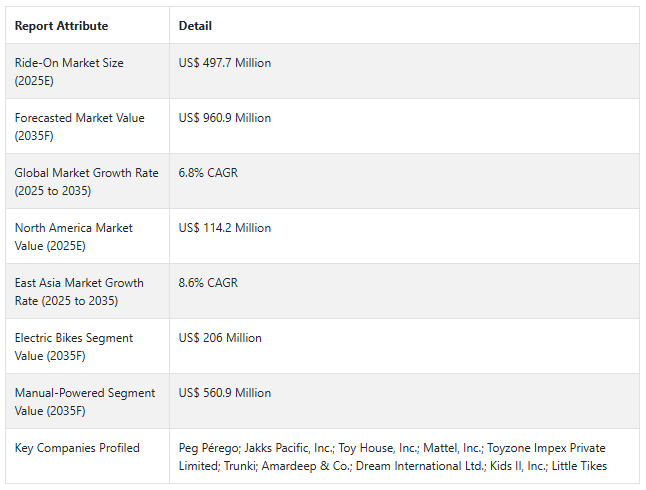Click the "8.6% CAGR" value

coord(208,283)
